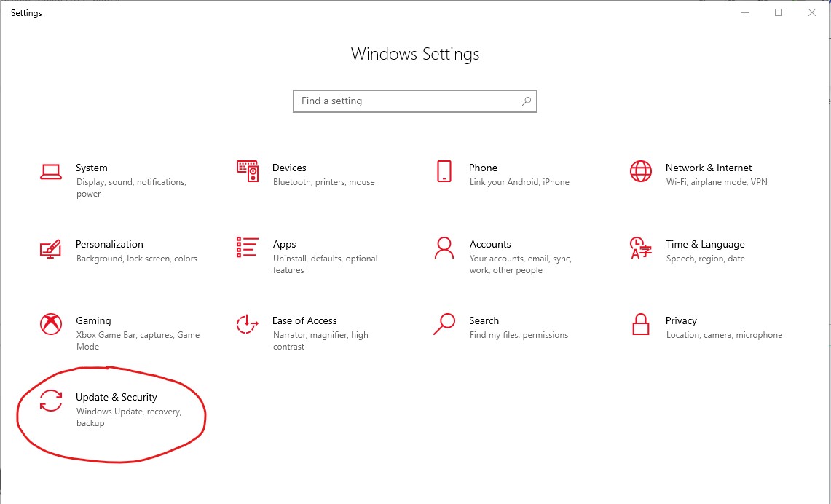
Task: Click "Bluetooth, printers, mouse" description
Action: (x=324, y=182)
